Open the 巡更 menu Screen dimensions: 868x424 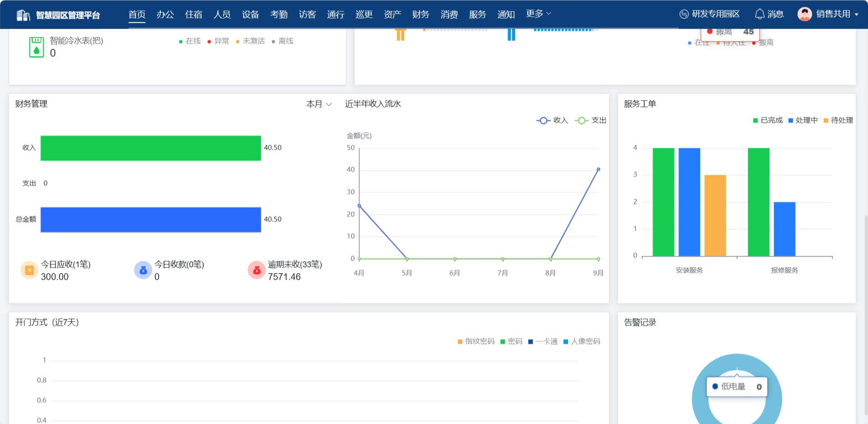pyautogui.click(x=364, y=15)
